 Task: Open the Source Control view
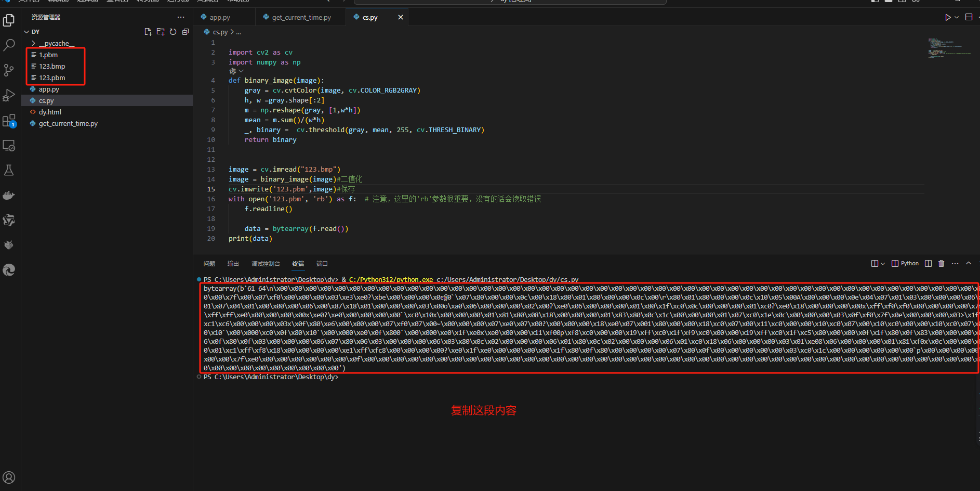point(9,70)
